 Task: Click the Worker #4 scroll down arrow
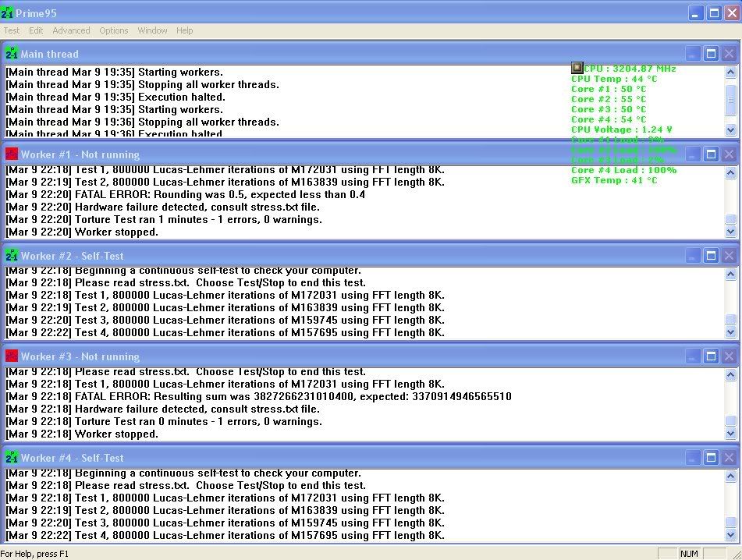click(730, 534)
